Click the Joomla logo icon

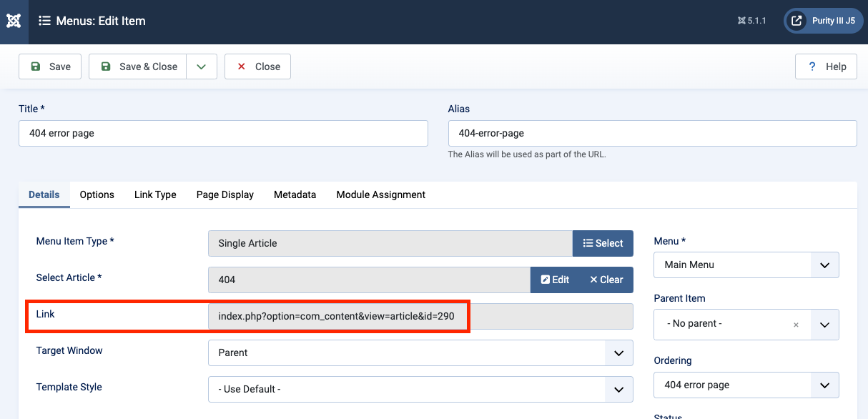click(14, 21)
